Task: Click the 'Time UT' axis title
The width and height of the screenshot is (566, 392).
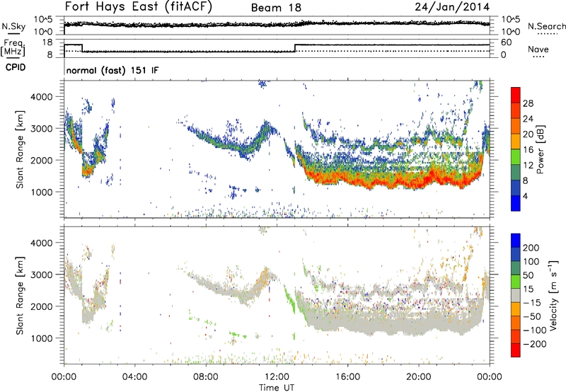Action: (x=277, y=387)
